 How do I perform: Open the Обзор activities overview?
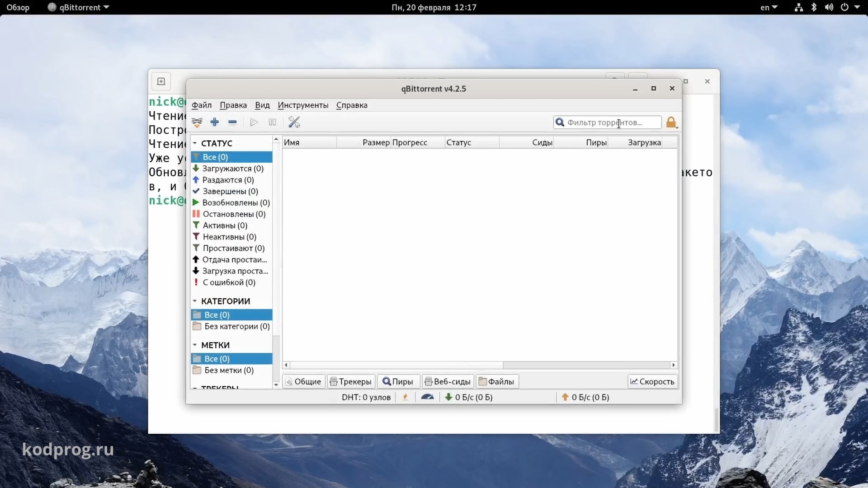(x=18, y=7)
